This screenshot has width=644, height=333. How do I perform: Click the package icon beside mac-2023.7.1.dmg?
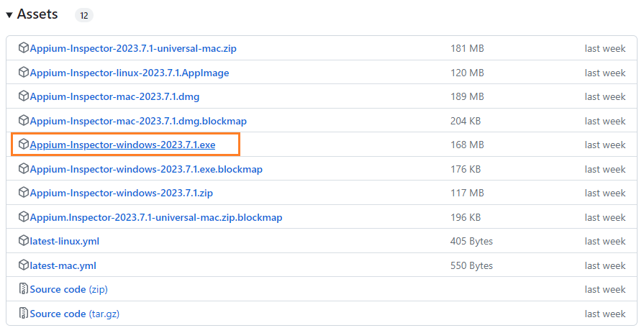pyautogui.click(x=24, y=96)
